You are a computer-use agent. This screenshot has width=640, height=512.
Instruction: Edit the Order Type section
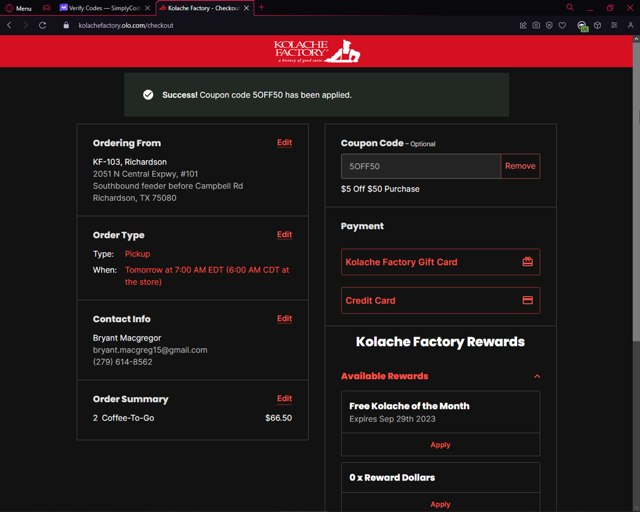(x=284, y=234)
